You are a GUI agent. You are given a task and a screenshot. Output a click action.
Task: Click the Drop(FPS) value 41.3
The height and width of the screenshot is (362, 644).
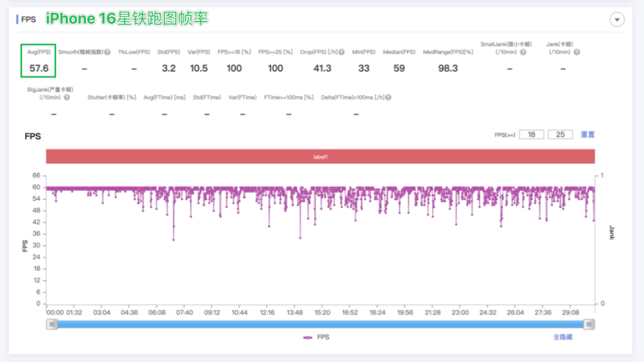tap(322, 68)
